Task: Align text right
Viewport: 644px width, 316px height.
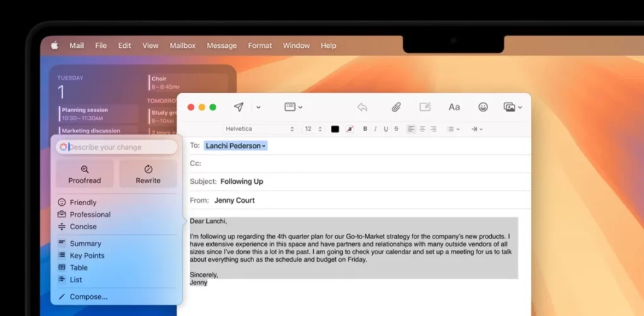Action: (433, 129)
